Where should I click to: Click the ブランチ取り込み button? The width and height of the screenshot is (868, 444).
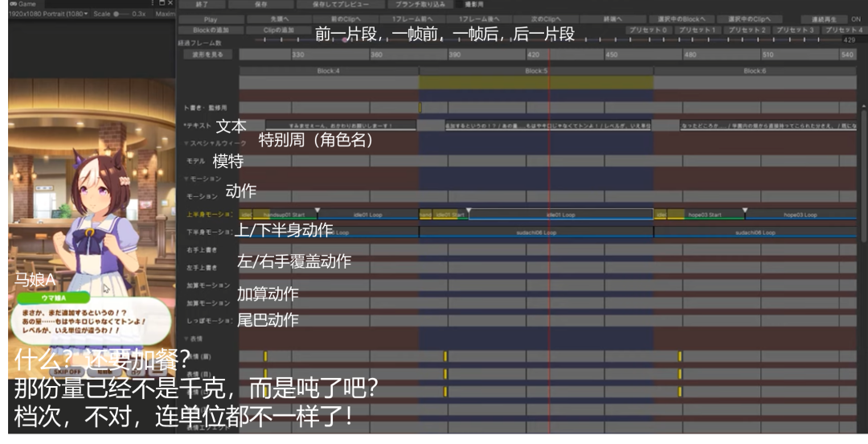420,5
